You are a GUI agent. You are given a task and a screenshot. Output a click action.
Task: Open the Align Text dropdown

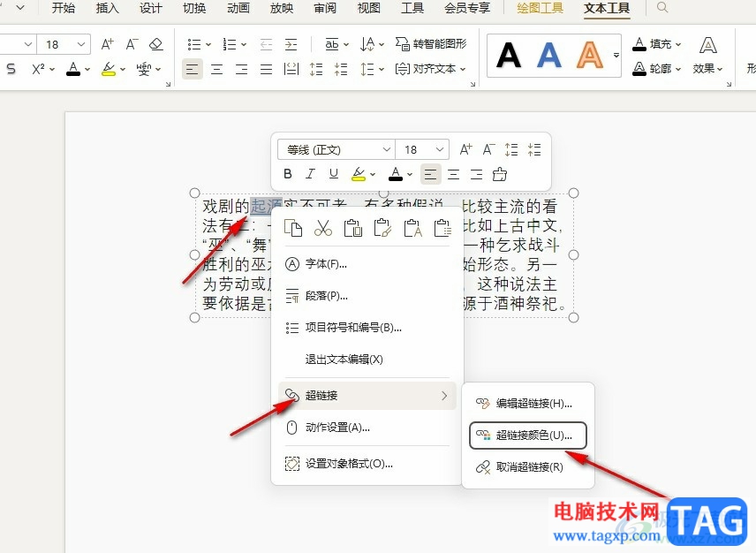tap(431, 69)
